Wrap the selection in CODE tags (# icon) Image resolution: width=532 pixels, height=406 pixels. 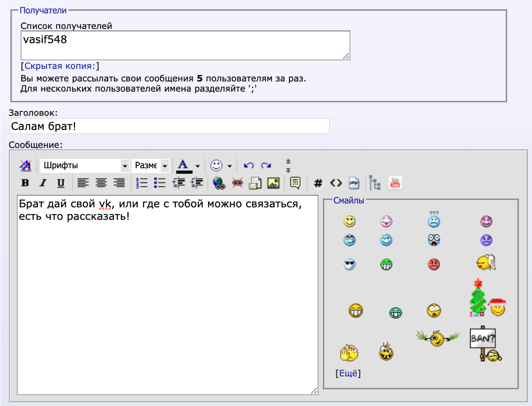(x=318, y=183)
